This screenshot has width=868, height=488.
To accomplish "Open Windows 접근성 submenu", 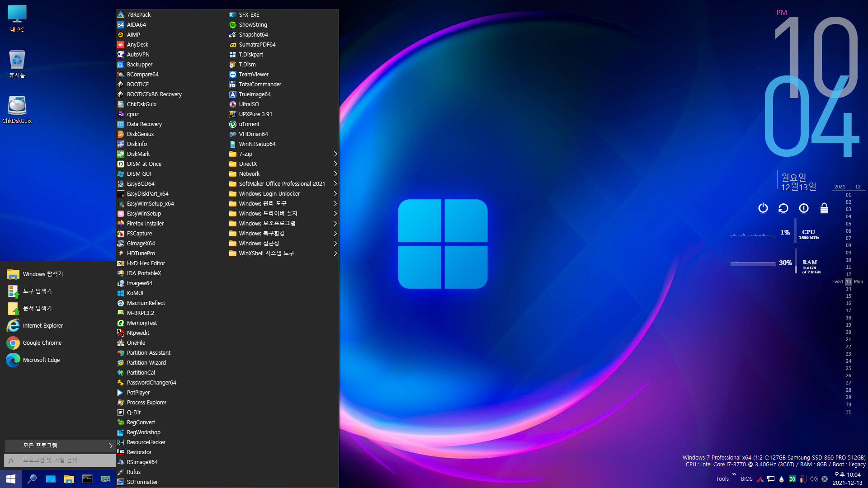I will (283, 244).
